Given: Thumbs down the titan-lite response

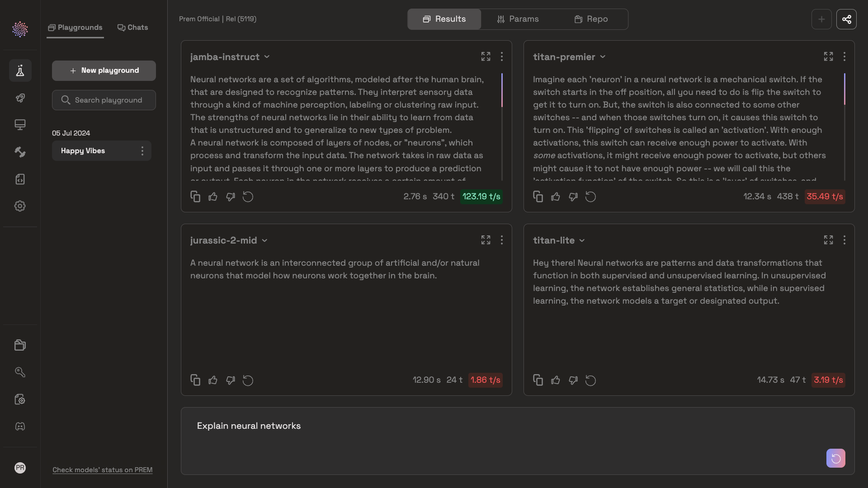Looking at the screenshot, I should (x=573, y=380).
